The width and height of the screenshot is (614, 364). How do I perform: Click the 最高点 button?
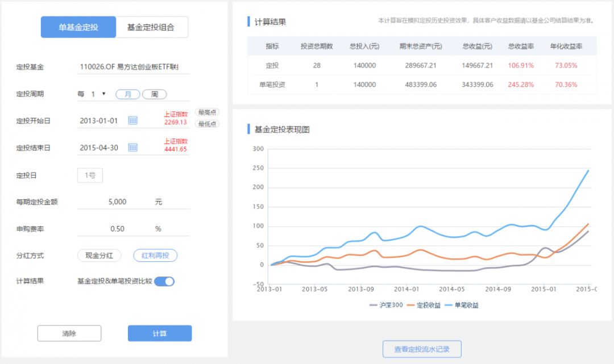tap(207, 112)
